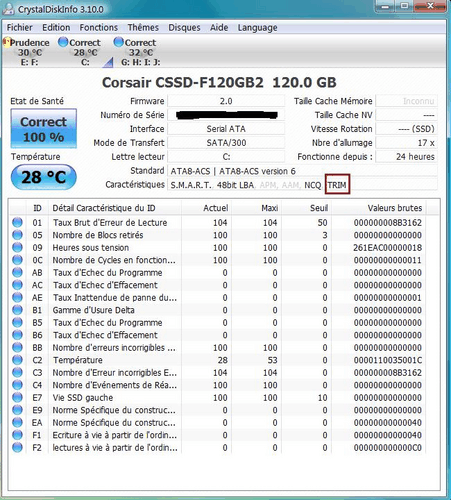Click the status icon for row E9
This screenshot has height=500, width=451.
17,410
